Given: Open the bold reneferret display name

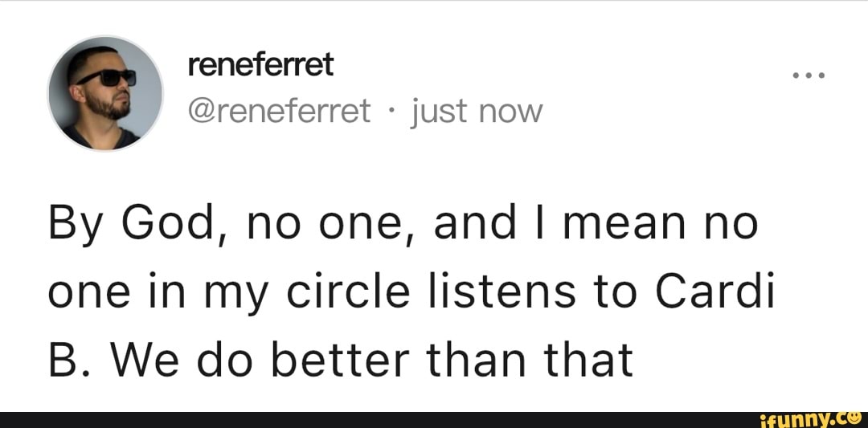Looking at the screenshot, I should (260, 65).
